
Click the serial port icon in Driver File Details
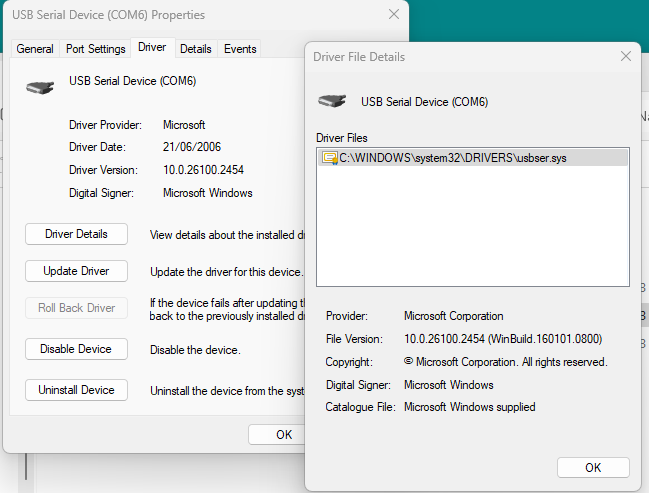(332, 101)
